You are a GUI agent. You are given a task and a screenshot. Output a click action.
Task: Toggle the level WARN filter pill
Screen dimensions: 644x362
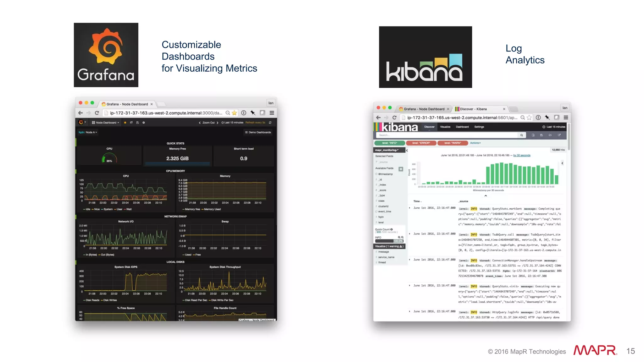click(452, 143)
